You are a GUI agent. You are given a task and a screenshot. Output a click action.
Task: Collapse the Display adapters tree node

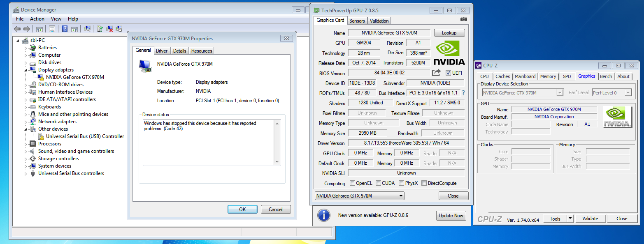26,70
